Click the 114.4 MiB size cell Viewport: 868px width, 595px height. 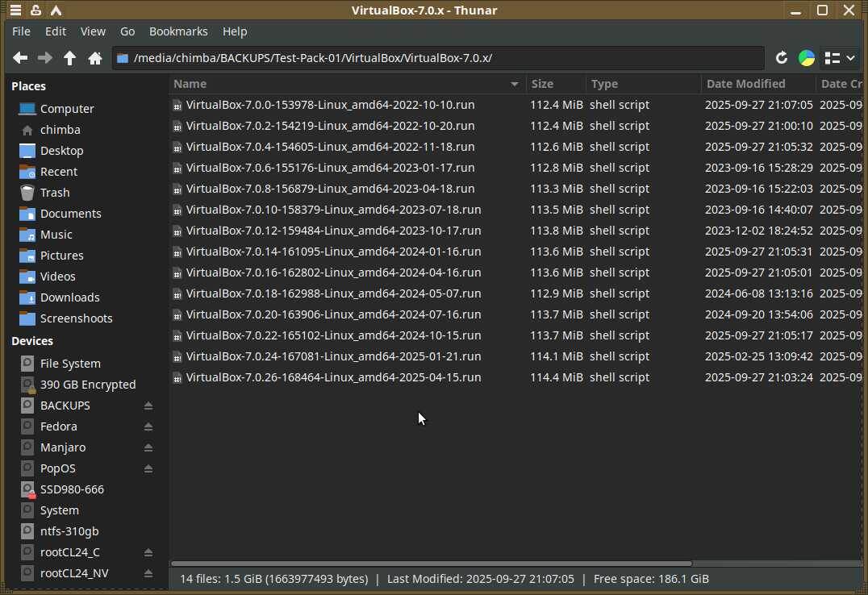(x=557, y=377)
